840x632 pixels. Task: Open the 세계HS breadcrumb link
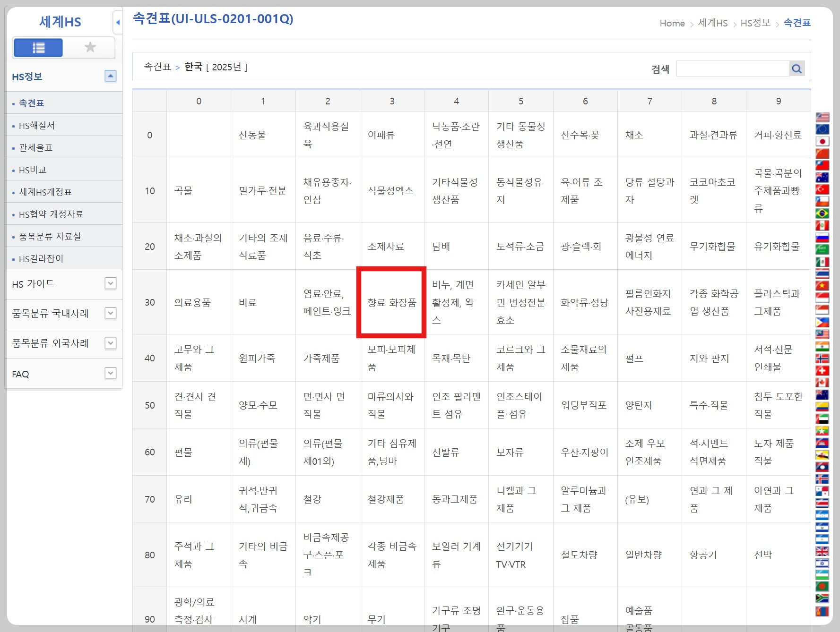[712, 23]
